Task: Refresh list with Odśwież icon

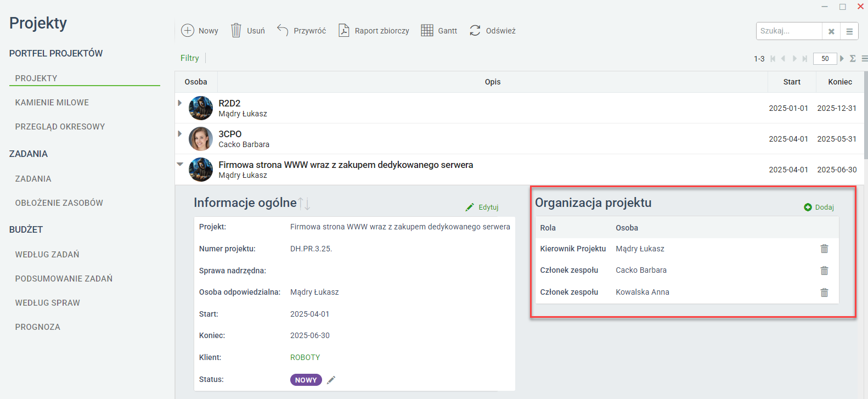Action: (x=475, y=30)
